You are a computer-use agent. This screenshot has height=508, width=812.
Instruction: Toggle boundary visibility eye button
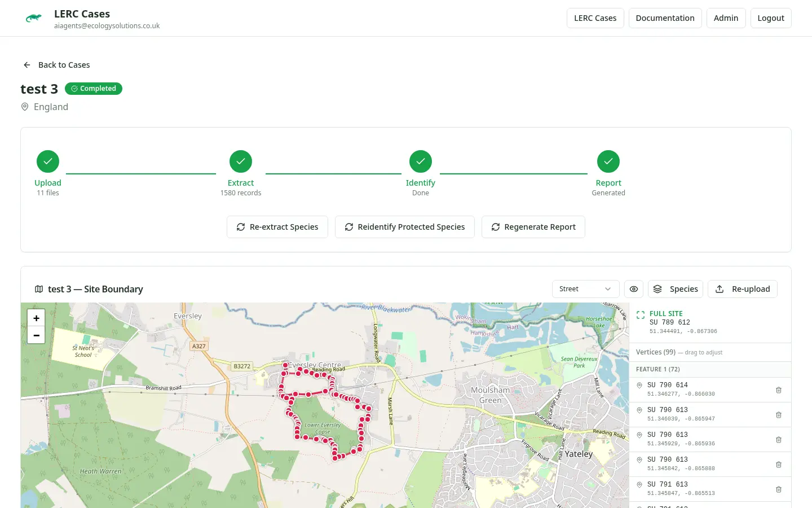(x=634, y=289)
